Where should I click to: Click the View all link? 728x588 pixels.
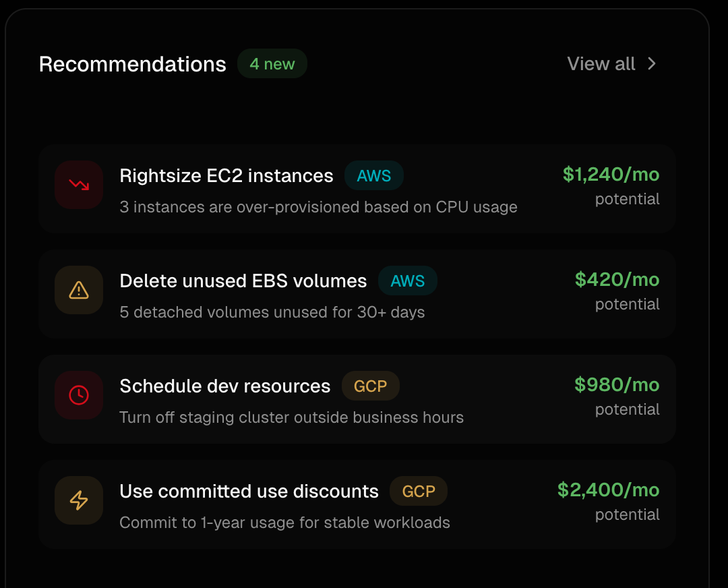tap(601, 63)
